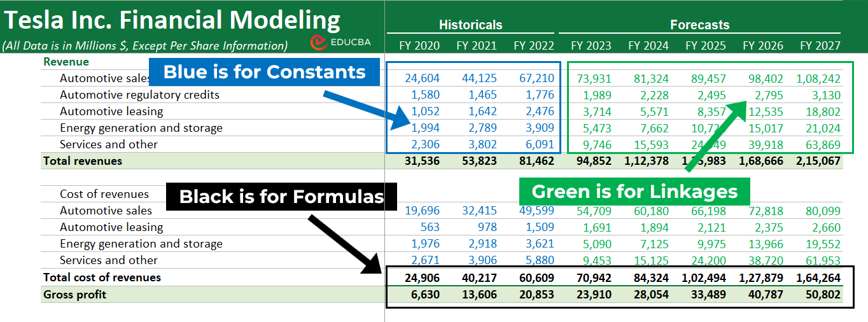
Task: Select "Automotive leasing" label under Revenue
Action: (x=111, y=111)
